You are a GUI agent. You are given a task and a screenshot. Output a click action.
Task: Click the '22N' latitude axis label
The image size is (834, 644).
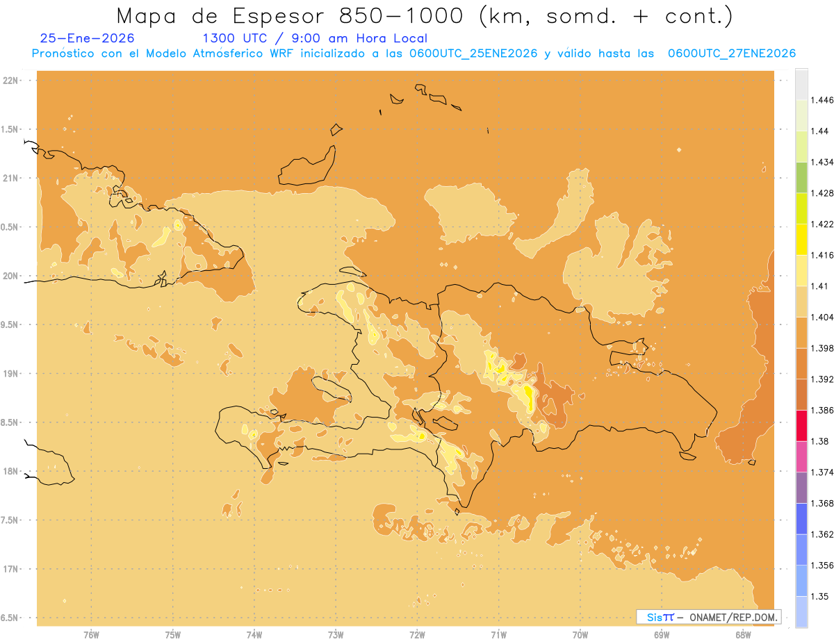coord(12,81)
